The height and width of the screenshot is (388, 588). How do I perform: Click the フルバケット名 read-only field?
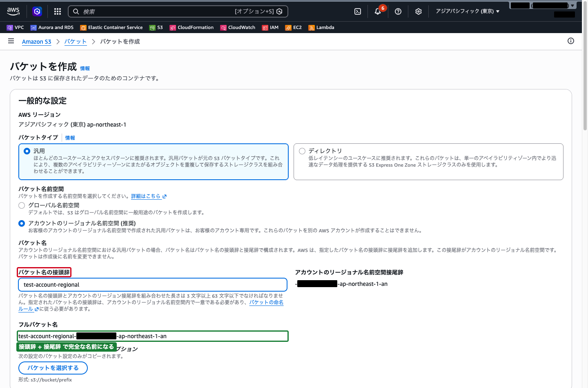click(x=153, y=336)
